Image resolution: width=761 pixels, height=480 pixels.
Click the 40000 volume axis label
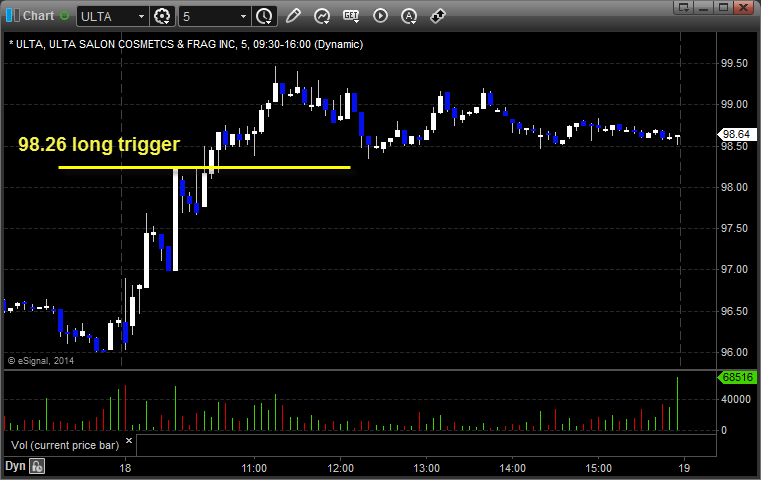[x=736, y=399]
